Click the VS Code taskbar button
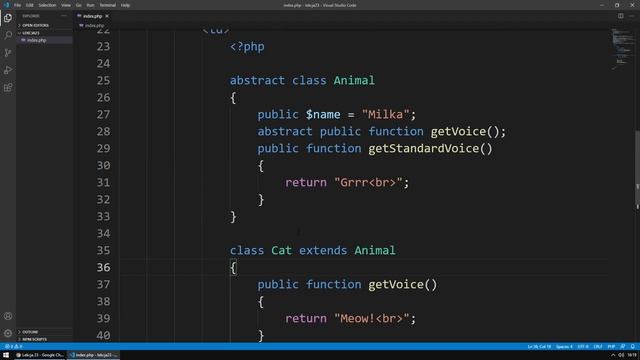Viewport: 640px width, 360px height. coord(93,355)
